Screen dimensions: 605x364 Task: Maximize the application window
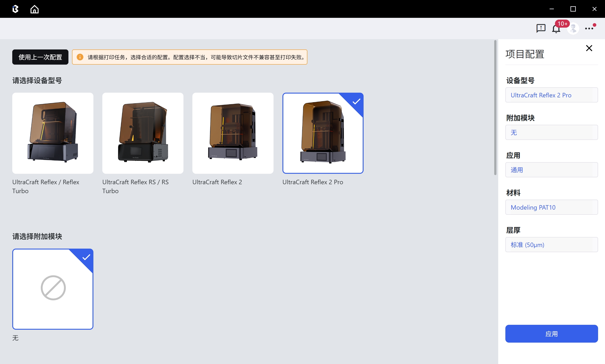click(x=573, y=9)
